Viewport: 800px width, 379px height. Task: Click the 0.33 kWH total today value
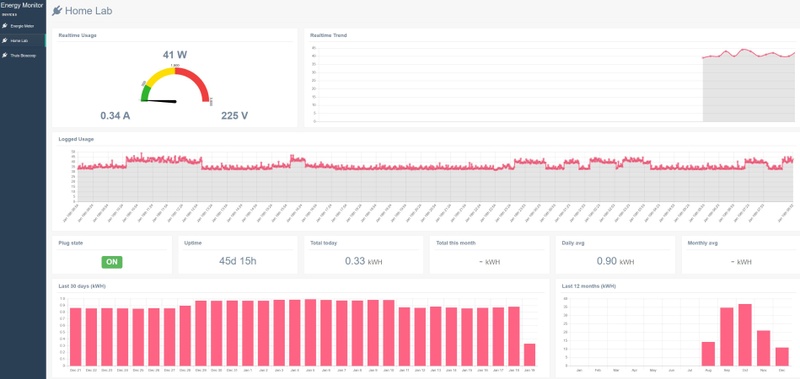point(363,261)
